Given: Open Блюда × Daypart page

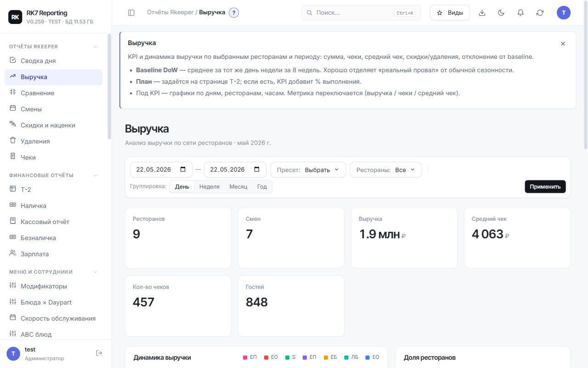Looking at the screenshot, I should 54,302.
